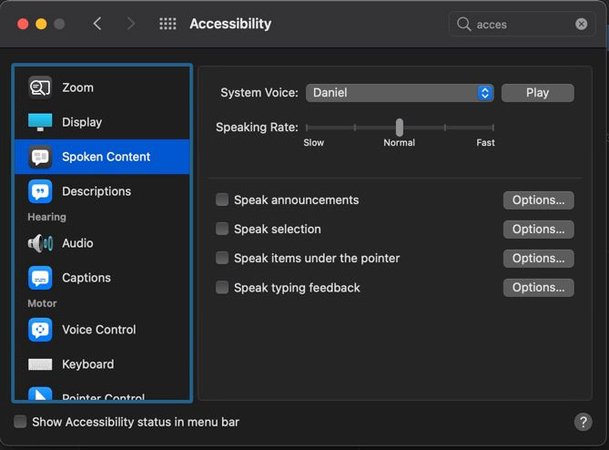Go back using the left arrow

click(97, 24)
